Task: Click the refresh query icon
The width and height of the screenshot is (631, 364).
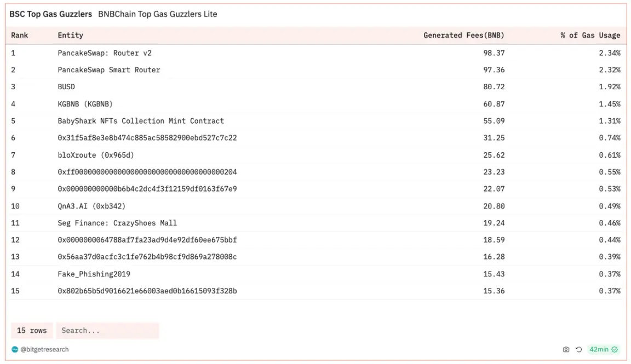Action: click(x=578, y=350)
